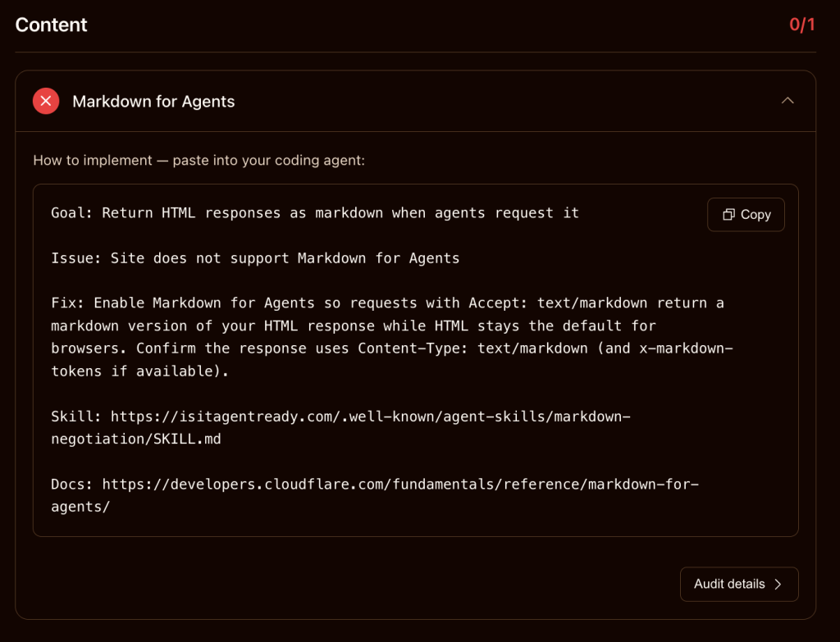Click the duplicate-pages glyph next to Copy text

click(x=727, y=214)
